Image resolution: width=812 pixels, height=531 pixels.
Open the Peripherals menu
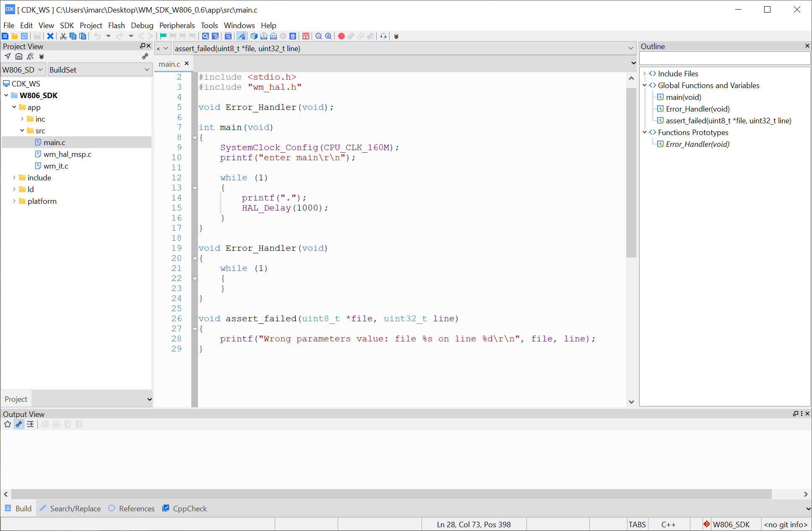(x=177, y=26)
